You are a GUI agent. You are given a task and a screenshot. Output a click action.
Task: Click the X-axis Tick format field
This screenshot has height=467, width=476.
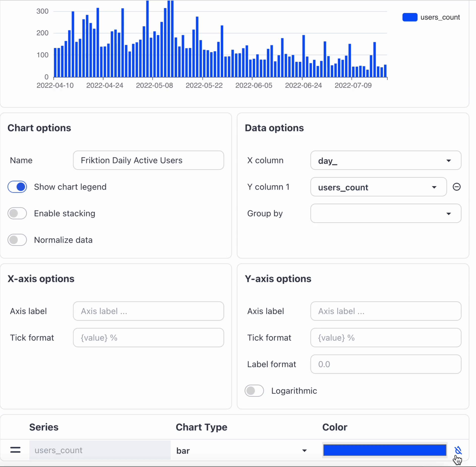tap(148, 338)
